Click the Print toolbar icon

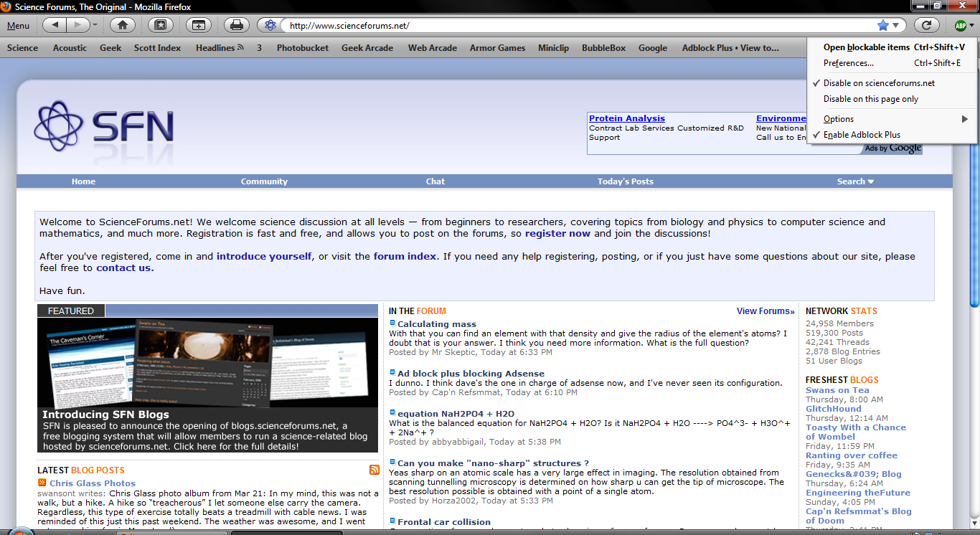236,25
